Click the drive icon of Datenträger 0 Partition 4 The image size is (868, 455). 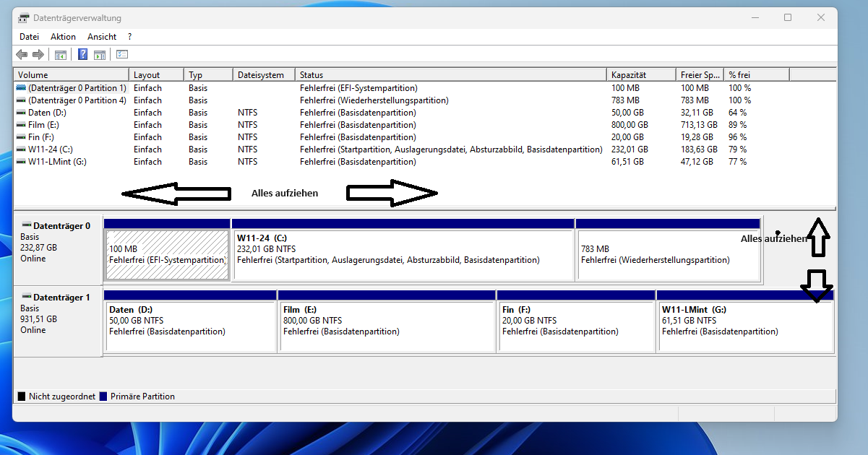21,100
